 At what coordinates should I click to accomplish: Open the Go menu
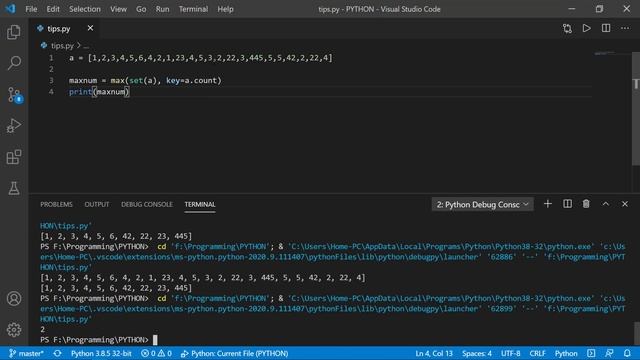click(141, 9)
